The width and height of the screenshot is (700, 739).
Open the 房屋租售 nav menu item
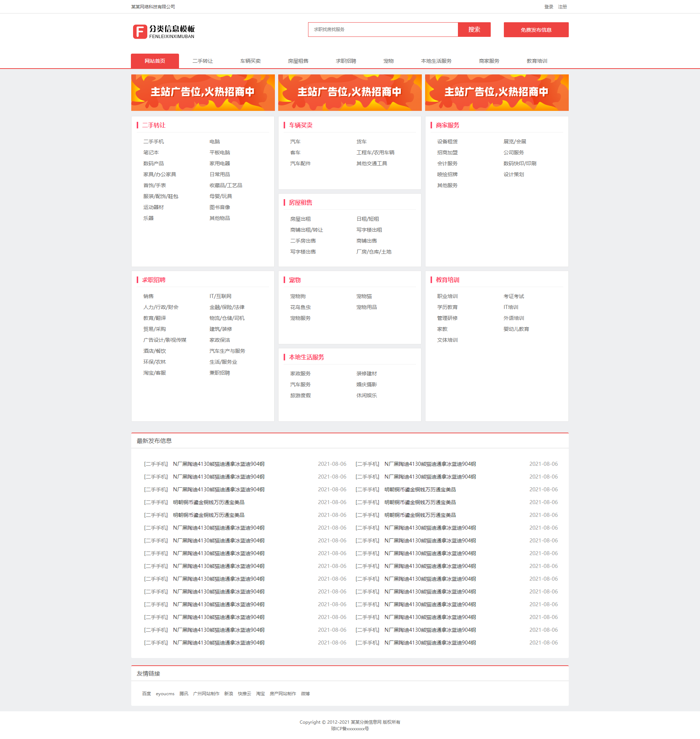coord(298,61)
